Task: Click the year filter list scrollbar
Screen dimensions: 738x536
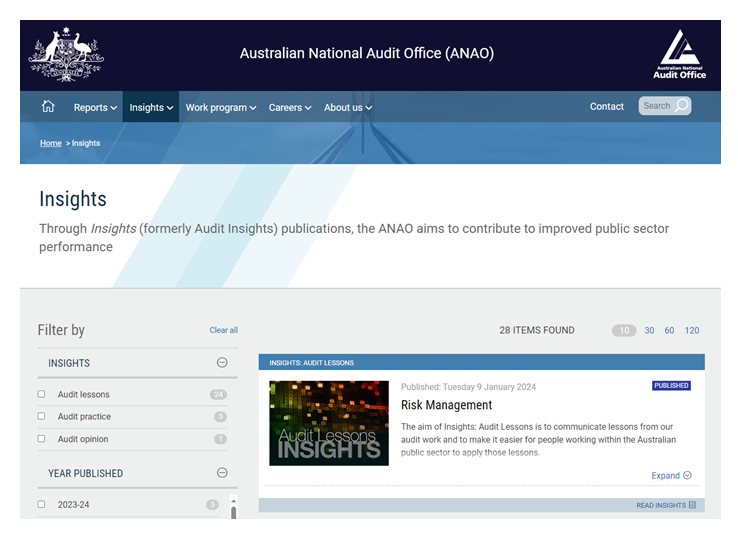Action: 233,512
